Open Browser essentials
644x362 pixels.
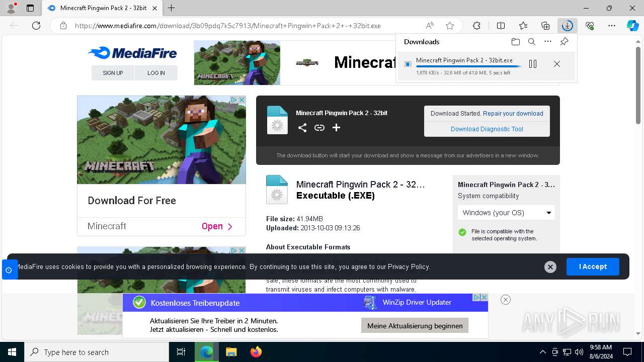(590, 26)
